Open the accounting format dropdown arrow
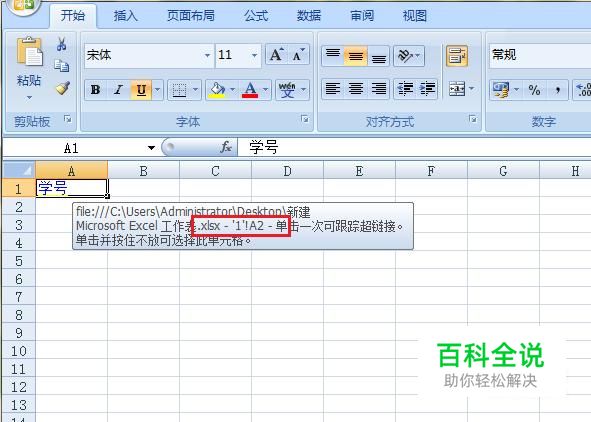Image resolution: width=591 pixels, height=422 pixels. 517,90
